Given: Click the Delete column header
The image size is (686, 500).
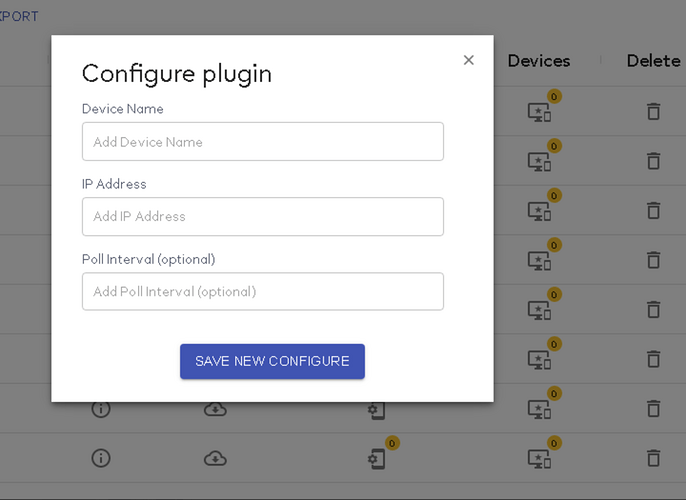Looking at the screenshot, I should coord(654,60).
